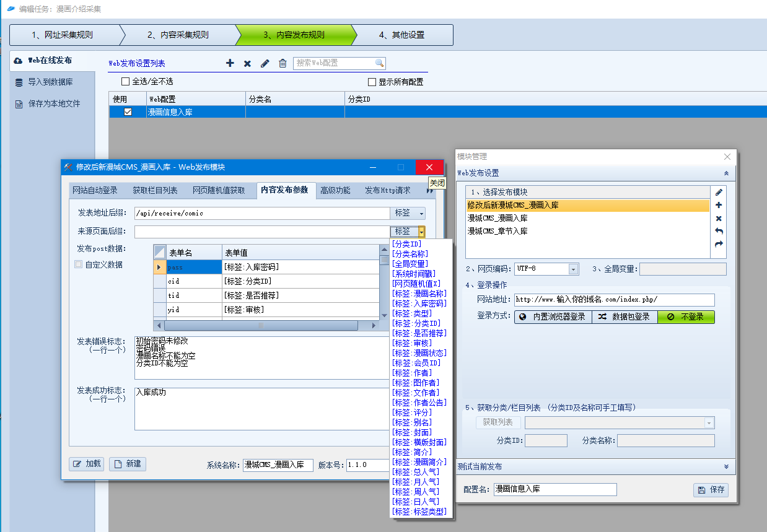Open the 网页编码 UTF-8 dropdown
The image size is (767, 532).
573,269
